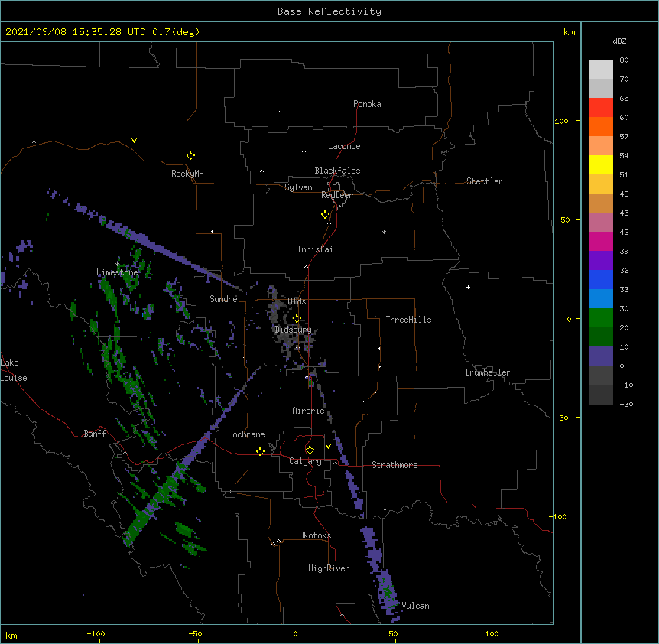Click the Ponoka city label

pos(367,104)
